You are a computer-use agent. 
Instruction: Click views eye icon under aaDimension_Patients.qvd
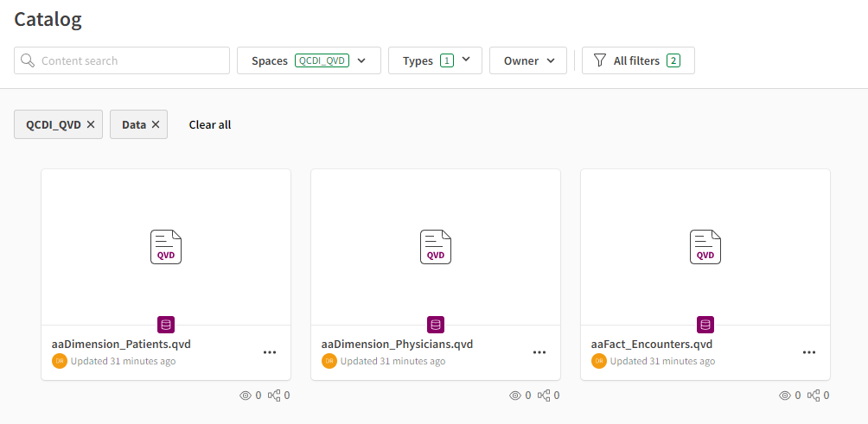[246, 396]
